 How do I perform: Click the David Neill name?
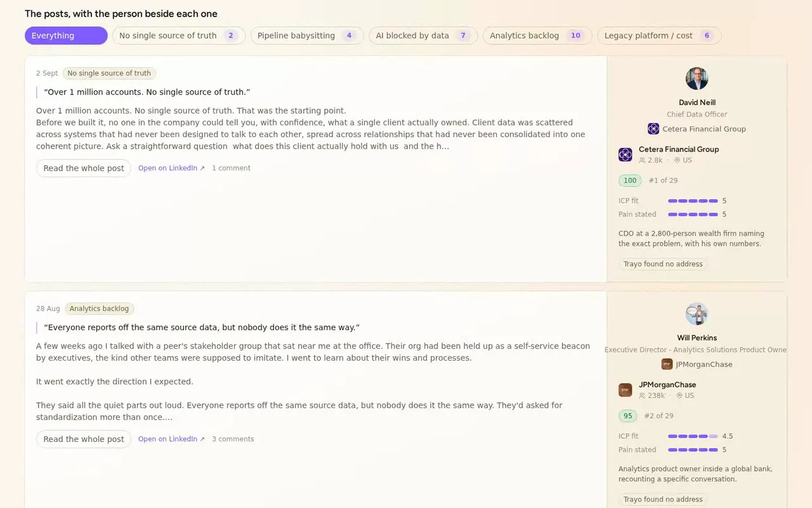tap(697, 102)
